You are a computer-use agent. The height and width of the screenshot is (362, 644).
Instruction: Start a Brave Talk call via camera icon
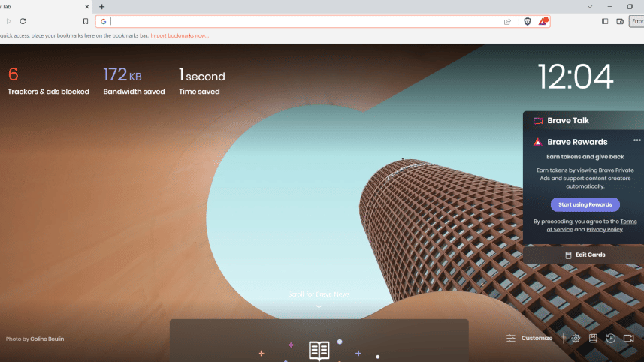(629, 339)
